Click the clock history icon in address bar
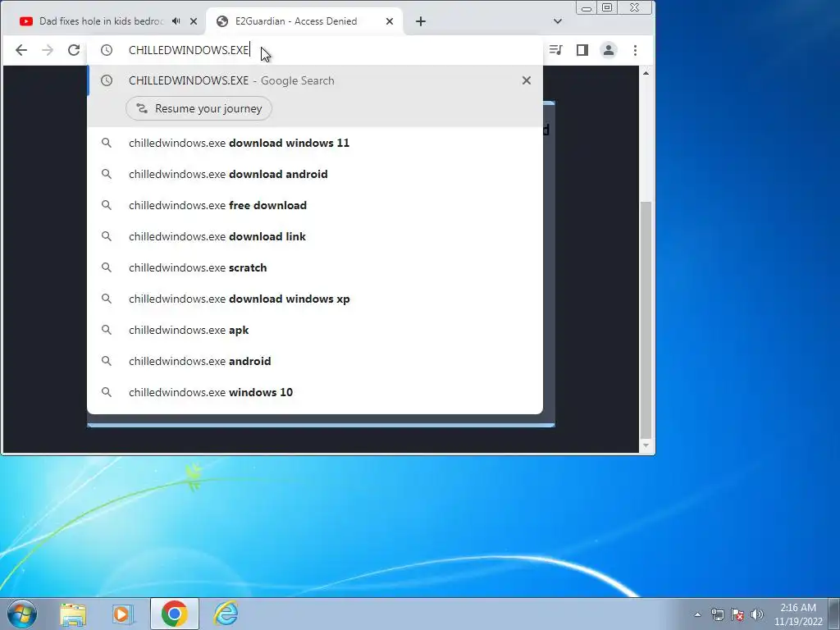 tap(107, 50)
